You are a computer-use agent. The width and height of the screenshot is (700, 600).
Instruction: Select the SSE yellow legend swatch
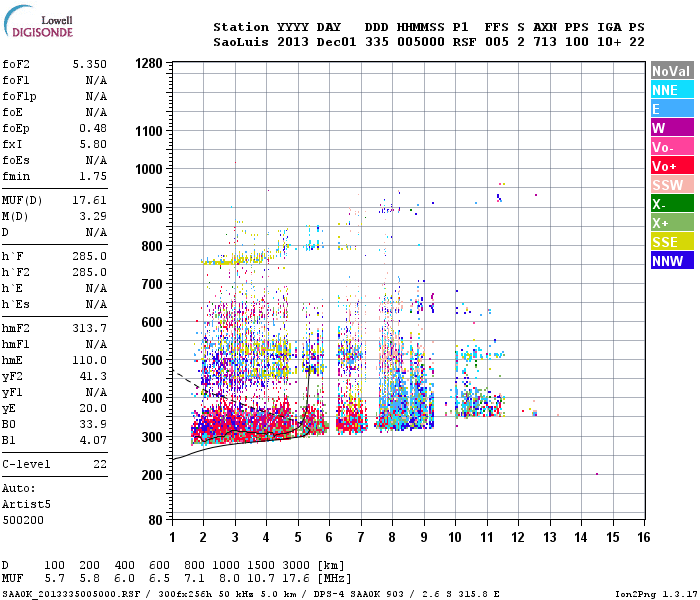click(x=672, y=242)
